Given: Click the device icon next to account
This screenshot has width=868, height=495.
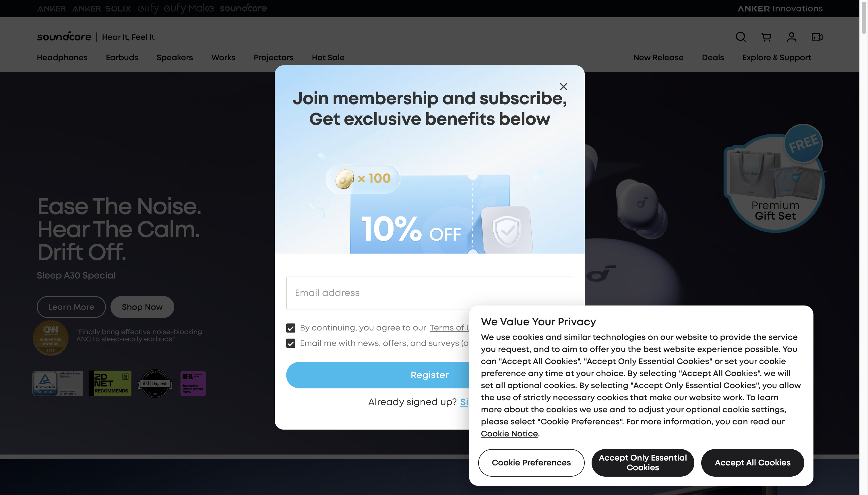Looking at the screenshot, I should coord(817,37).
